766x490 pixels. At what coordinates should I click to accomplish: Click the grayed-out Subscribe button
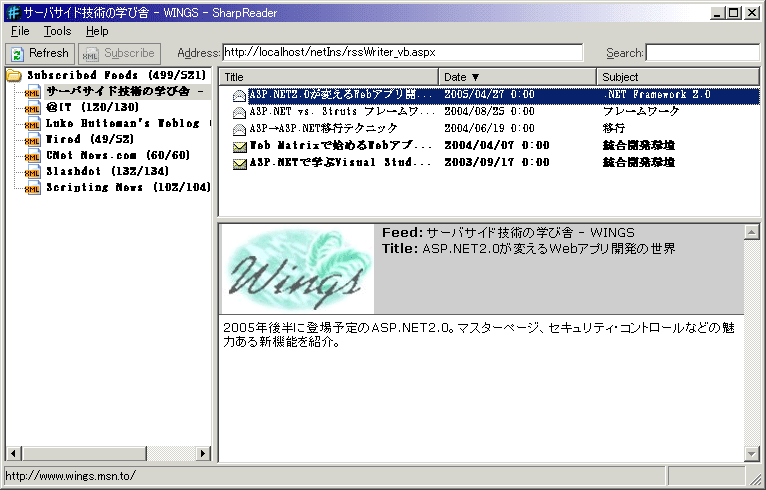[x=119, y=53]
